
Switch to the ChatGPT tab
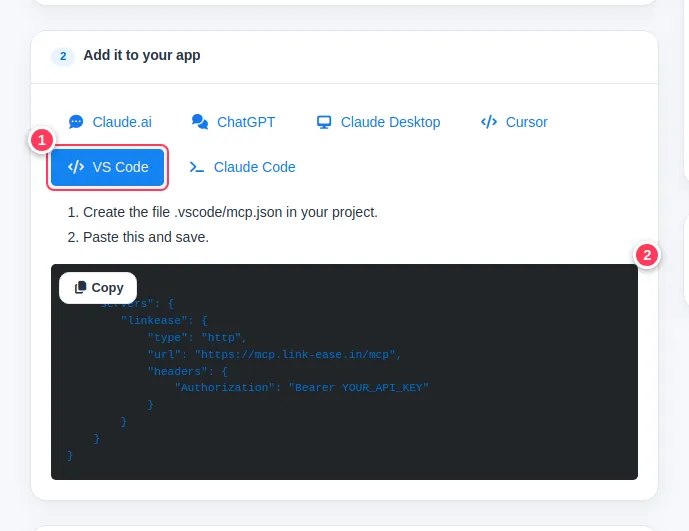point(233,122)
